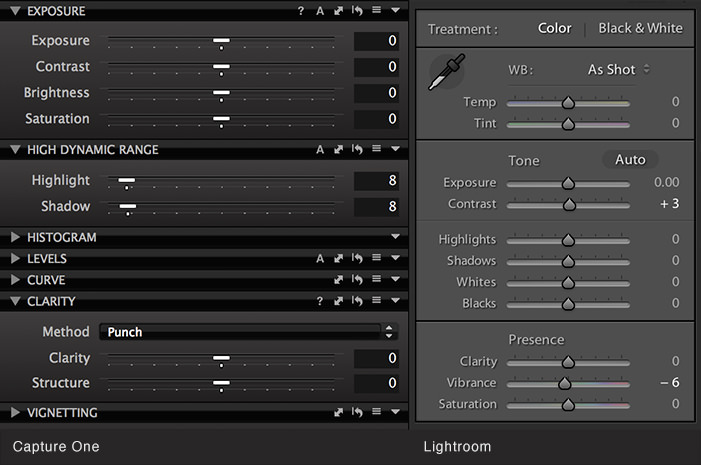This screenshot has width=701, height=465.
Task: Click the Capture One Exposure value field
Action: (377, 41)
